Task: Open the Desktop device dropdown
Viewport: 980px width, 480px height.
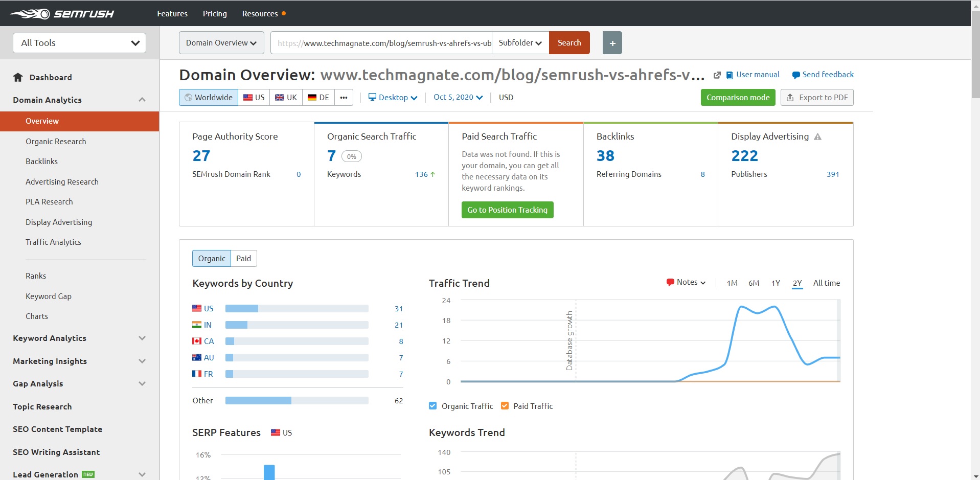Action: 393,98
